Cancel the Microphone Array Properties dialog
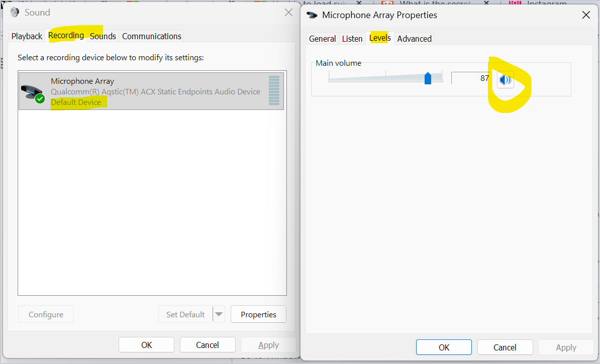 click(505, 347)
